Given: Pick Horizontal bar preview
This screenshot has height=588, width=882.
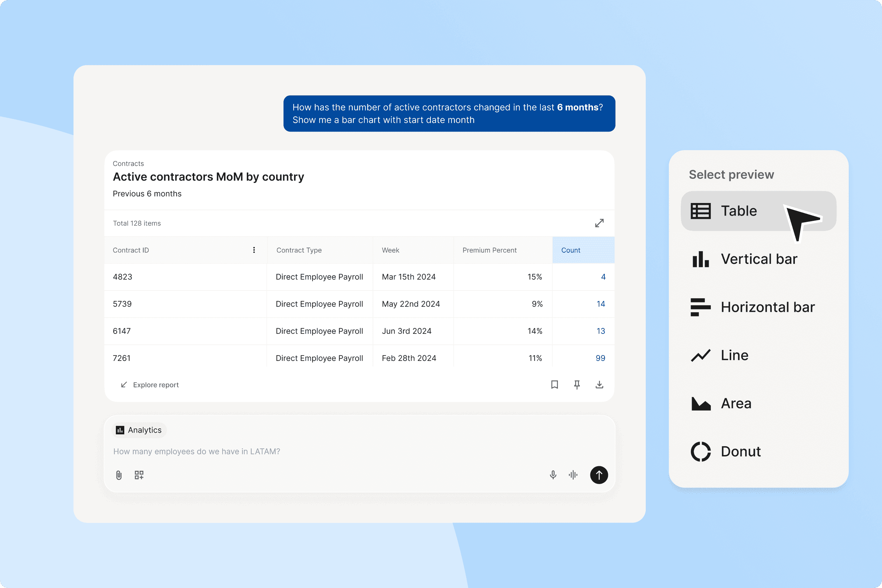Looking at the screenshot, I should tap(758, 307).
